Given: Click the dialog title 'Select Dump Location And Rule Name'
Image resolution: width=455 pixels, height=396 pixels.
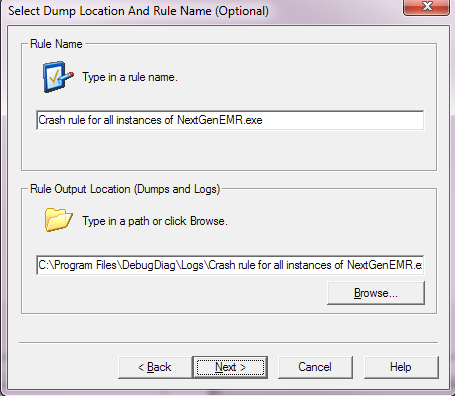Looking at the screenshot, I should (138, 11).
